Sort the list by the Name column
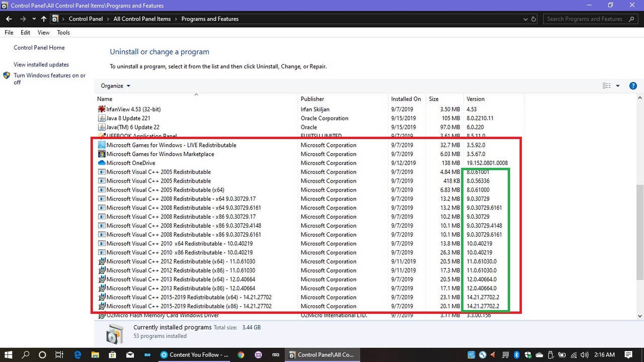 (x=196, y=99)
